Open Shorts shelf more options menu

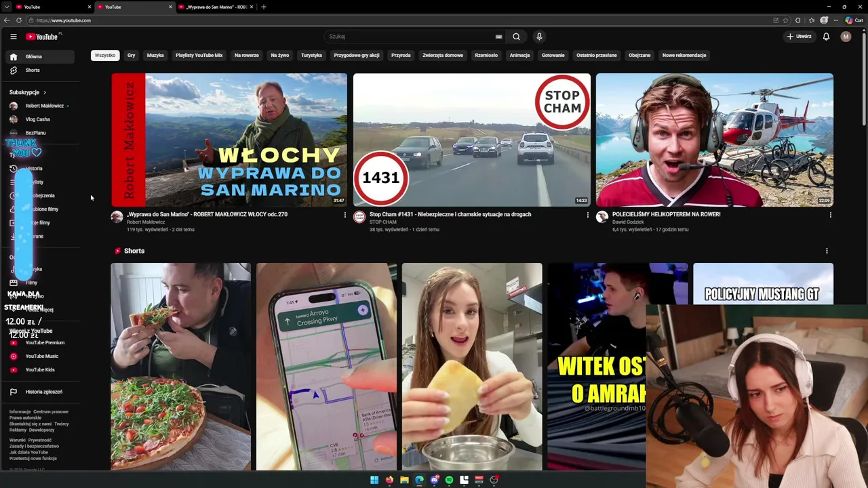coord(827,251)
